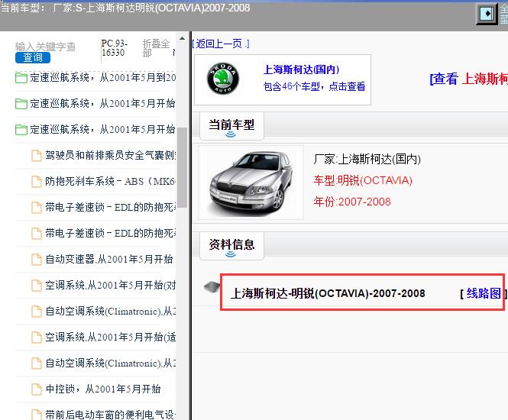
Task: Click the panel toggle arrow icon in header
Action: pos(487,14)
